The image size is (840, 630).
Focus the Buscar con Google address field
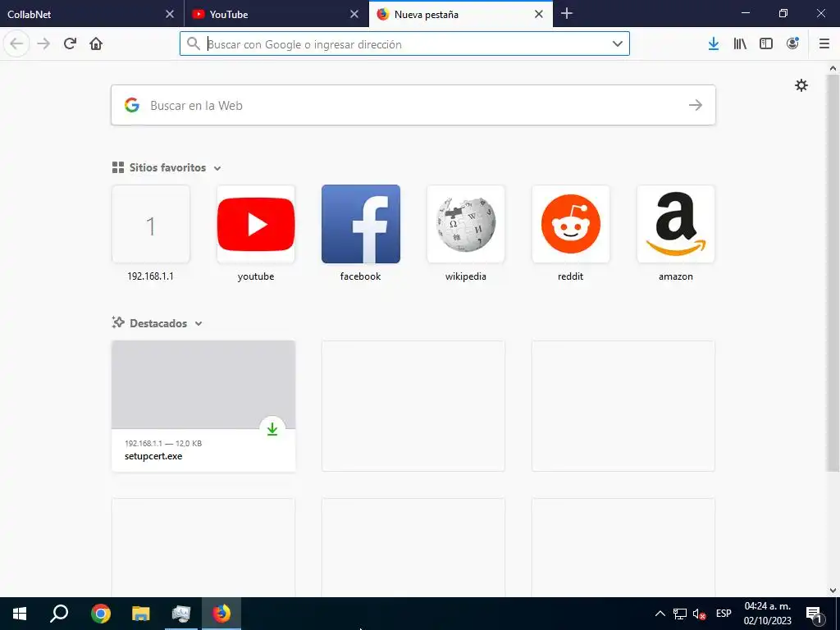[404, 44]
